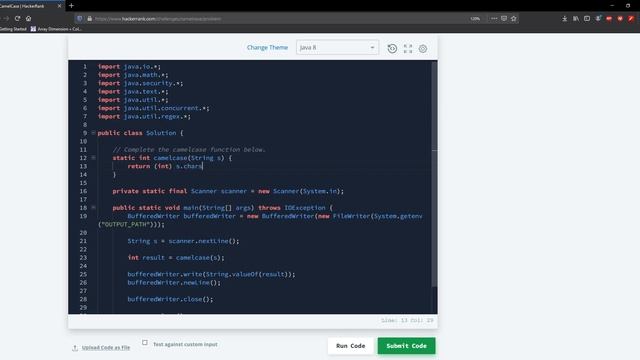
Task: Open the Getting Started bookmark
Action: [13, 29]
